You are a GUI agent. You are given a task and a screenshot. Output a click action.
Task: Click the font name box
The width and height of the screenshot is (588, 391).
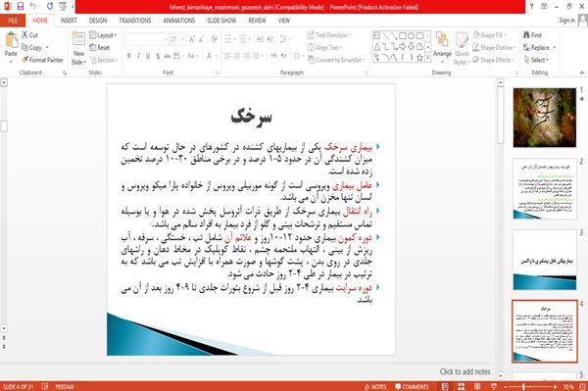145,39
